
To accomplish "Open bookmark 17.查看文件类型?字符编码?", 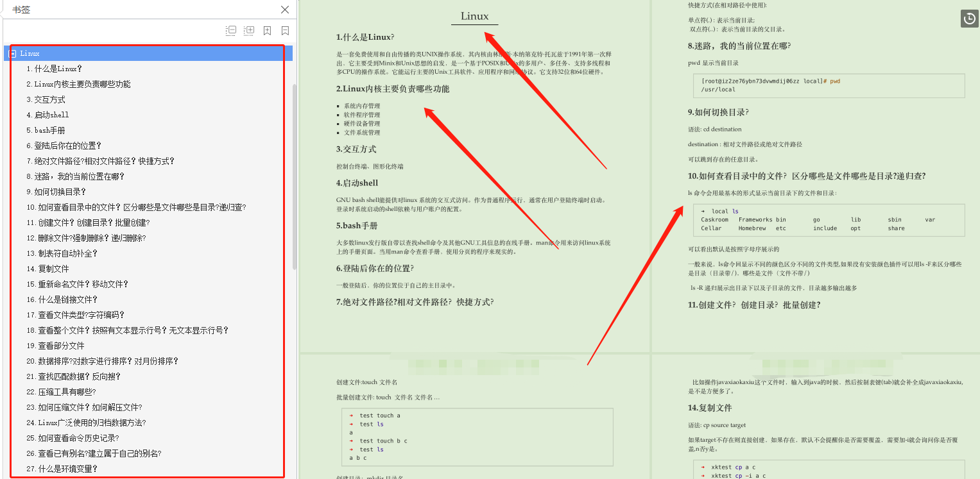I will (75, 315).
